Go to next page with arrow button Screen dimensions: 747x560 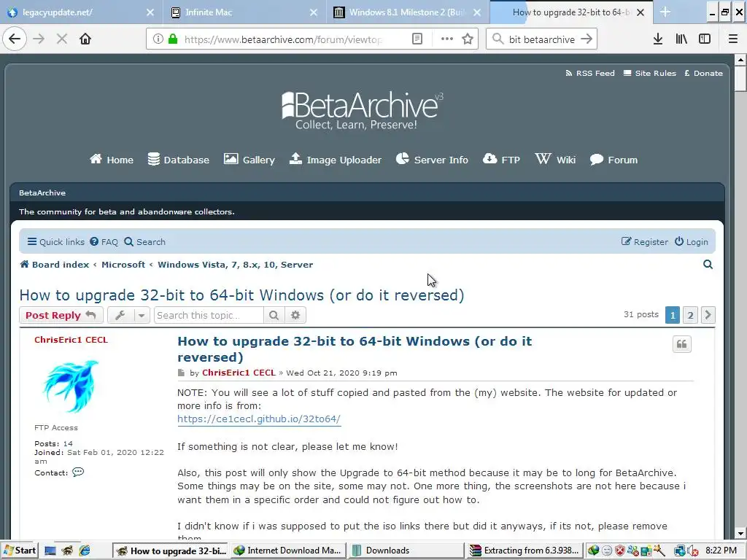coord(708,315)
